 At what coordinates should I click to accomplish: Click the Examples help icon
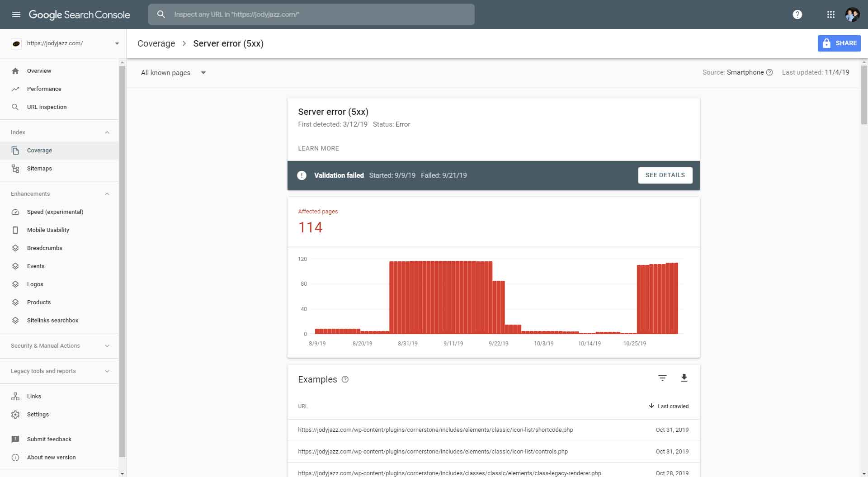pyautogui.click(x=345, y=379)
